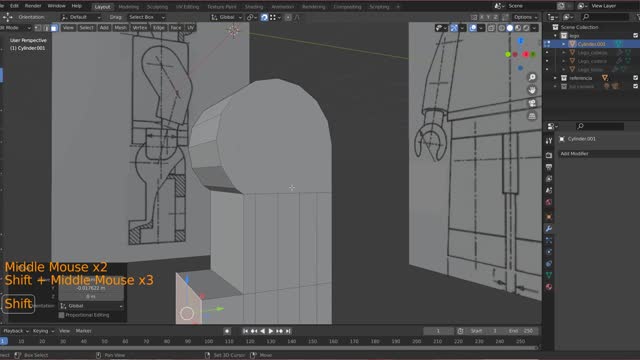This screenshot has width=640, height=360.
Task: Expand the referencia collection
Action: tap(555, 78)
